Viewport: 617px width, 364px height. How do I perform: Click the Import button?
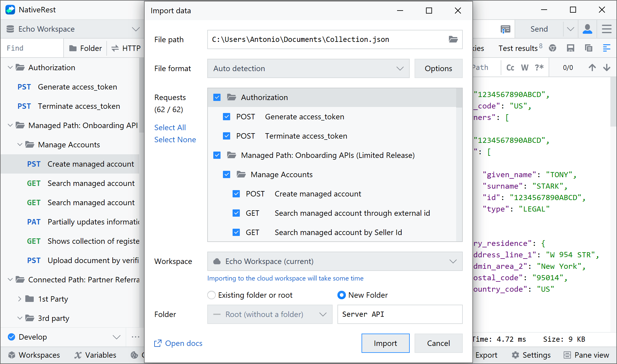point(385,343)
